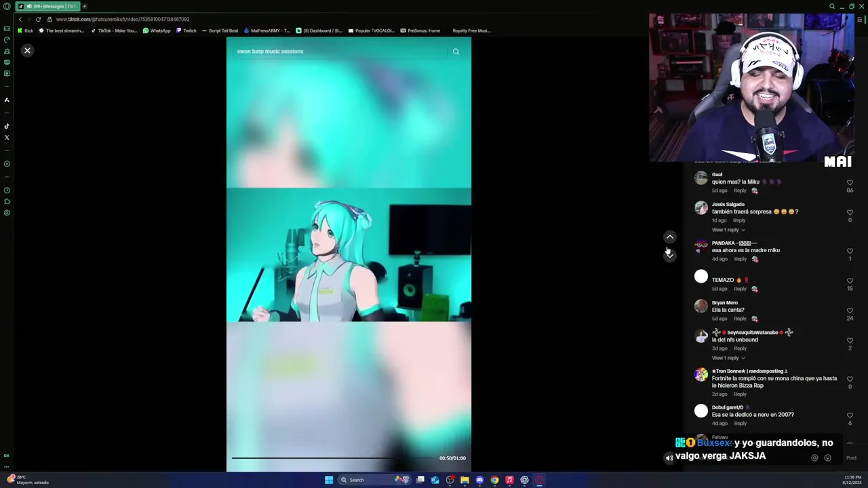Open the Kick bookmark

pos(26,30)
